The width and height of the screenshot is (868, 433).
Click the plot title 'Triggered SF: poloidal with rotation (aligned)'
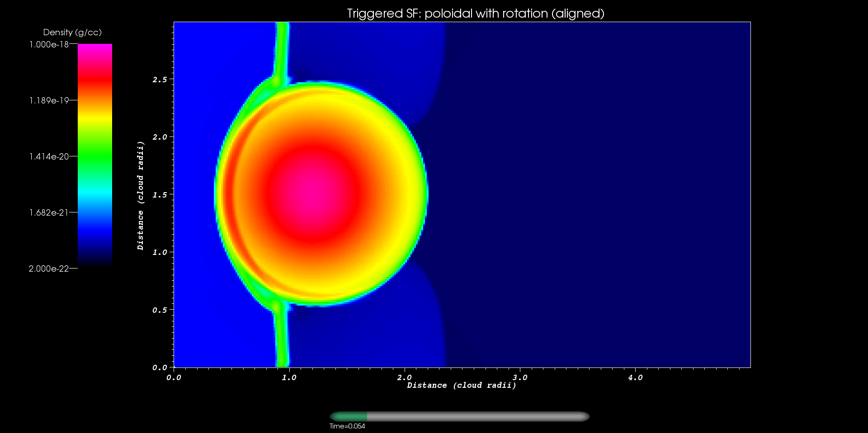coord(476,14)
